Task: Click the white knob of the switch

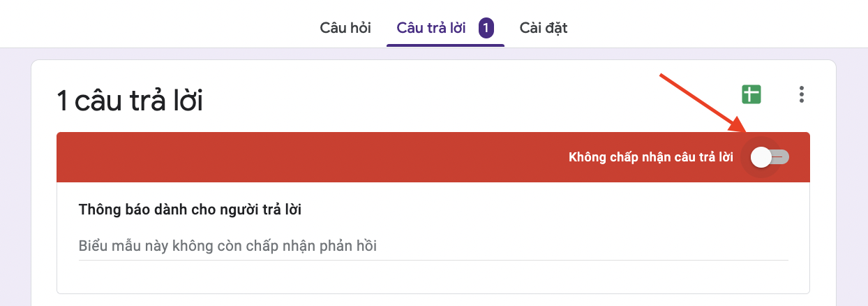Action: [761, 157]
